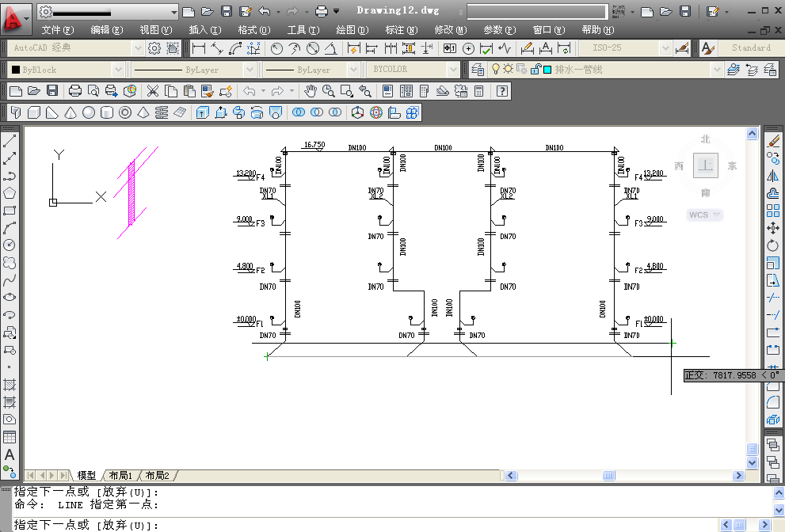The width and height of the screenshot is (785, 532).
Task: Pick the Diameter dimension tool
Action: tap(313, 48)
